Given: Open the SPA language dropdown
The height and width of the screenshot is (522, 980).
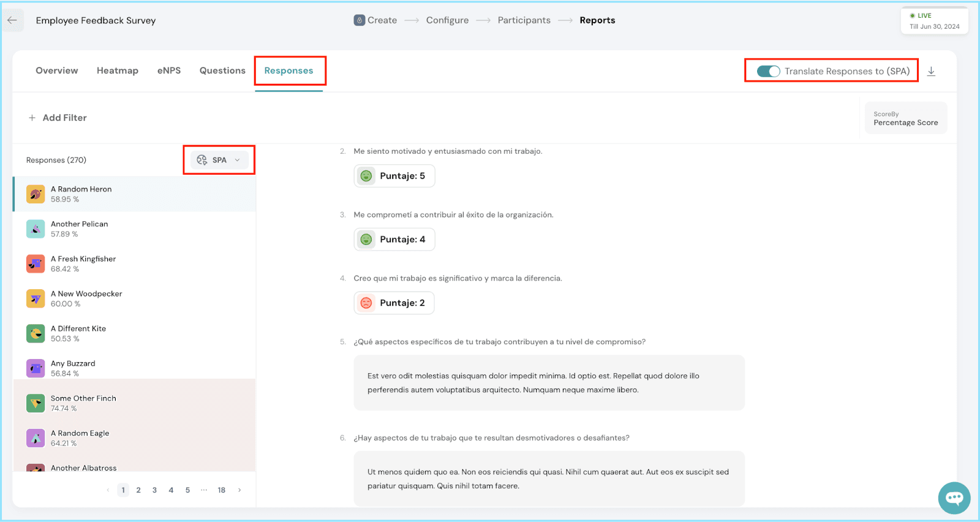Looking at the screenshot, I should click(x=219, y=160).
